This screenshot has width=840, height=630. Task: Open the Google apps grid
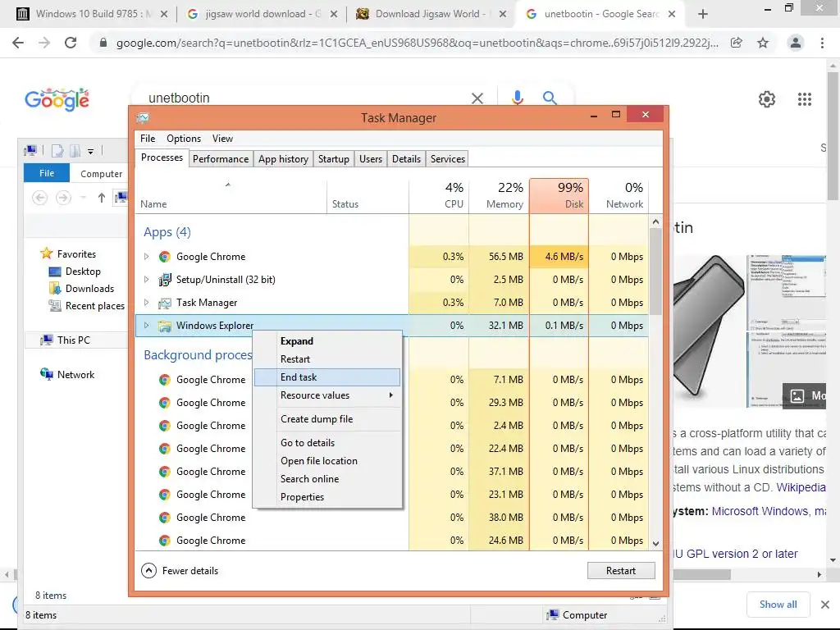point(805,99)
